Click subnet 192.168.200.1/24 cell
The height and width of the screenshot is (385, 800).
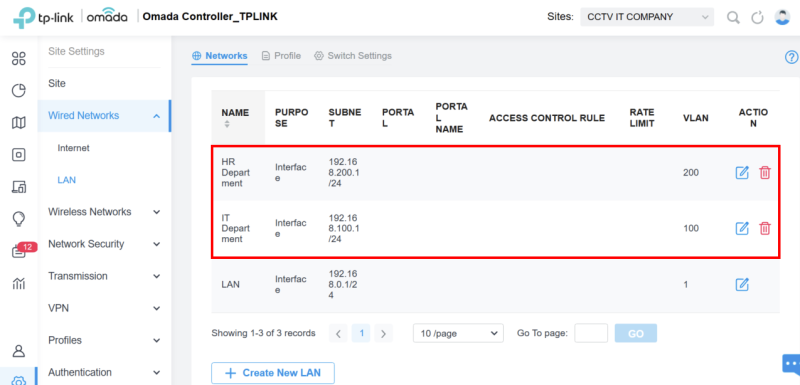344,172
